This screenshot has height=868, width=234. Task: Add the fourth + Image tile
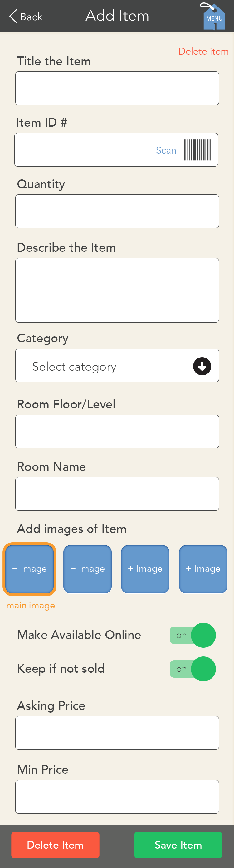(x=203, y=569)
